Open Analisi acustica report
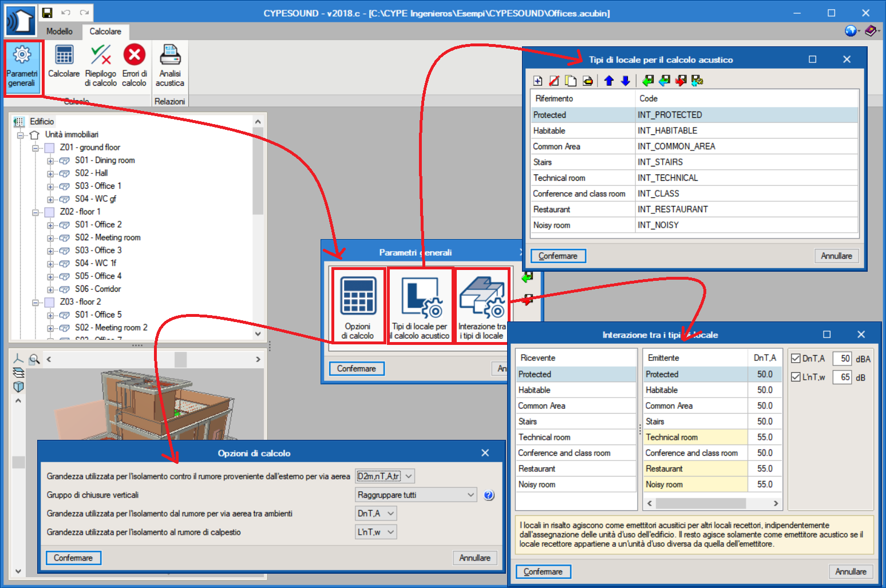The height and width of the screenshot is (588, 886). (170, 66)
